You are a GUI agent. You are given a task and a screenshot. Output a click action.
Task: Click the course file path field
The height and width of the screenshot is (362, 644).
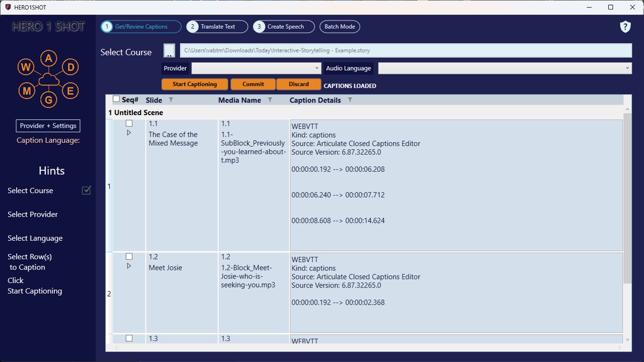pos(406,50)
